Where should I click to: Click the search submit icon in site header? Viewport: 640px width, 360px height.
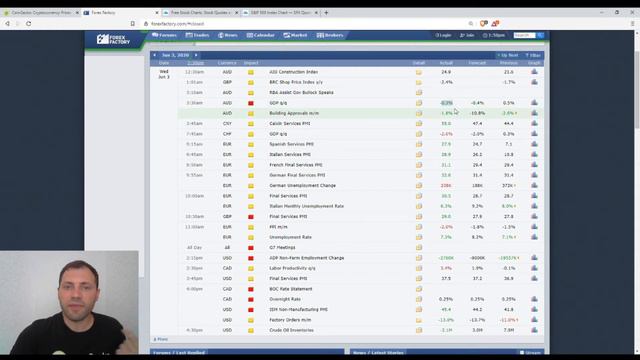pos(540,36)
